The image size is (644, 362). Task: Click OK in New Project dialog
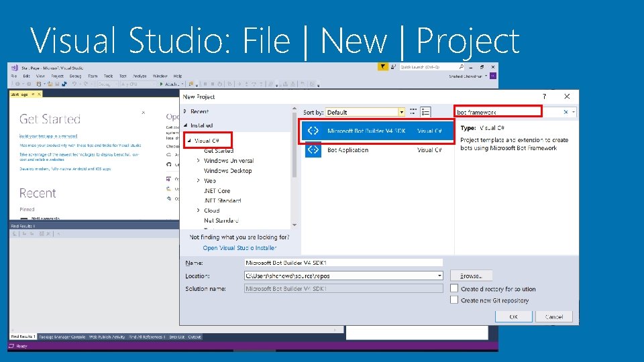pos(513,316)
